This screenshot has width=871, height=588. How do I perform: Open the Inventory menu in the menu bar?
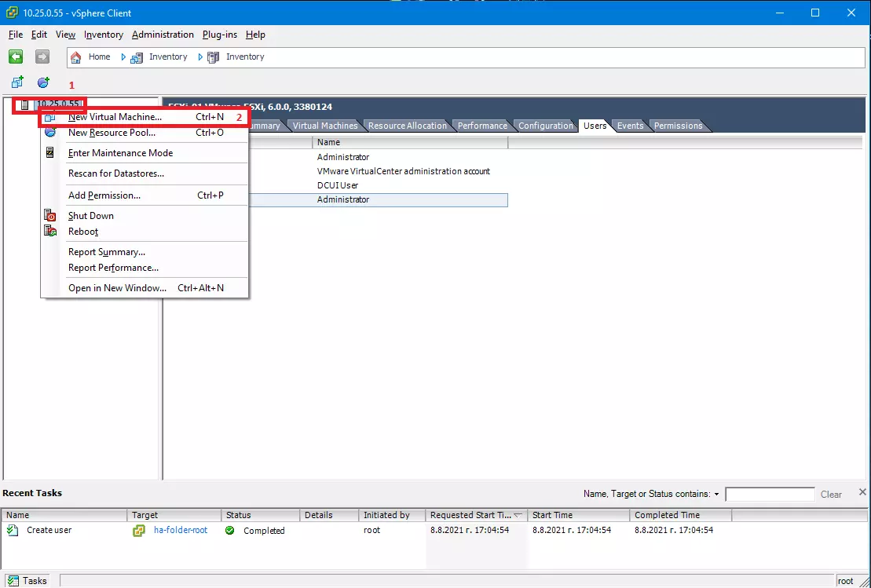point(104,35)
